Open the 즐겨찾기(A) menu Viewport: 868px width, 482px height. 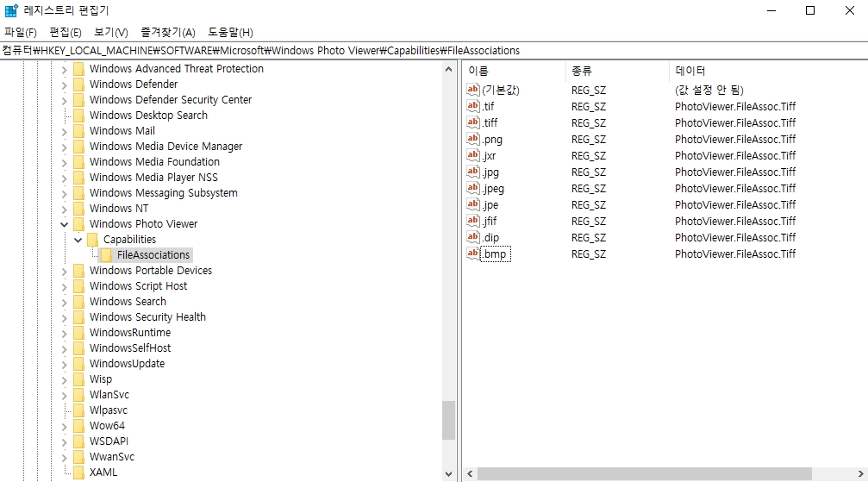click(168, 32)
